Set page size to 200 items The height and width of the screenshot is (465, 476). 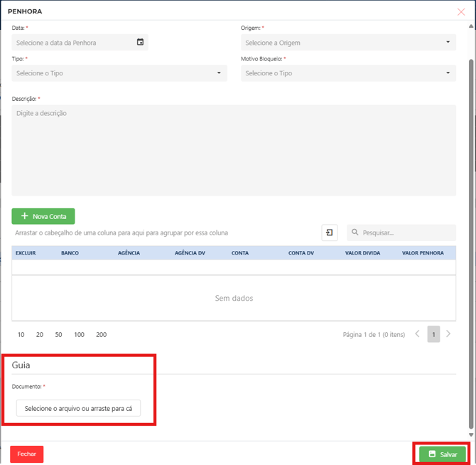point(101,334)
